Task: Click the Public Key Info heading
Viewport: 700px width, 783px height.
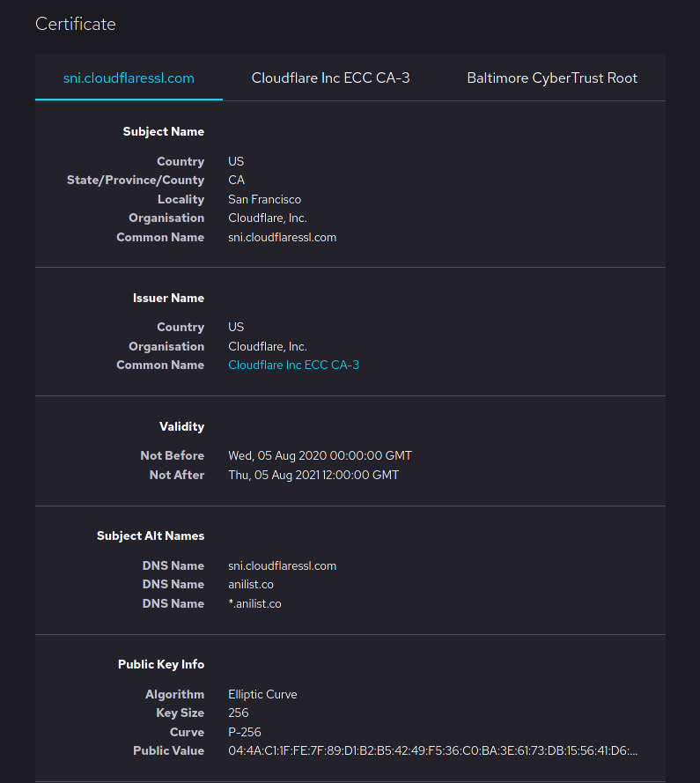Action: [161, 664]
